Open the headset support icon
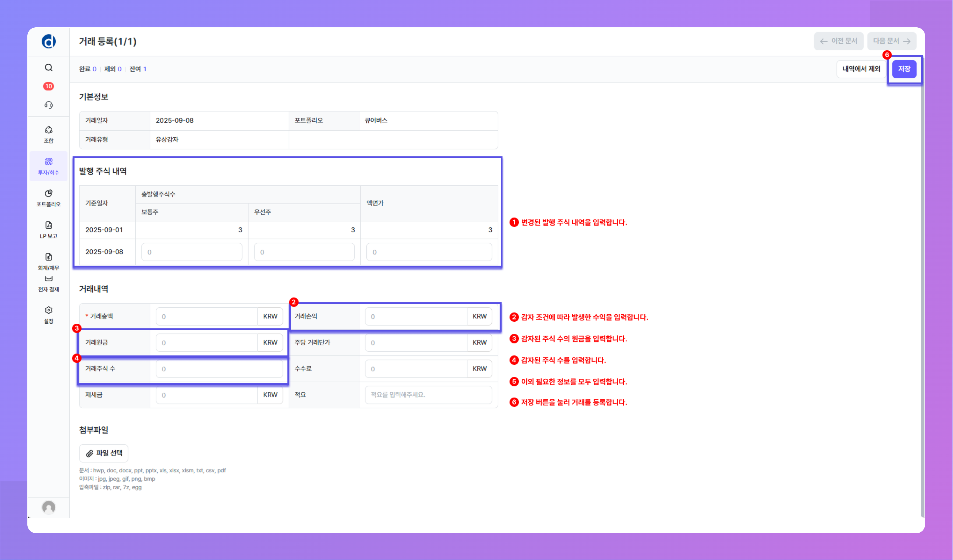Image resolution: width=953 pixels, height=560 pixels. pyautogui.click(x=48, y=105)
